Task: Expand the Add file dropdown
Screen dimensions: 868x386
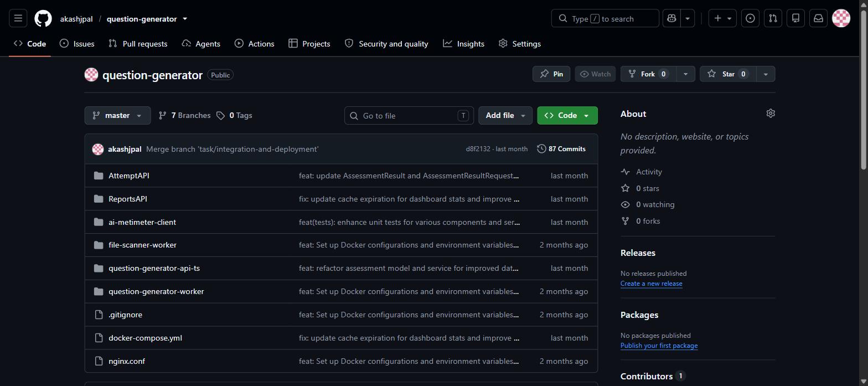Action: point(505,115)
